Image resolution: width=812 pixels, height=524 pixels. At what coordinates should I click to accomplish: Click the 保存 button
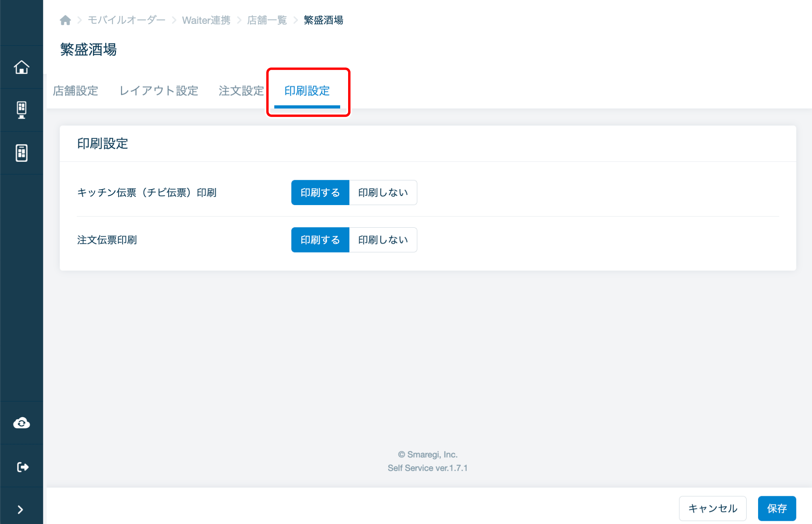click(776, 508)
